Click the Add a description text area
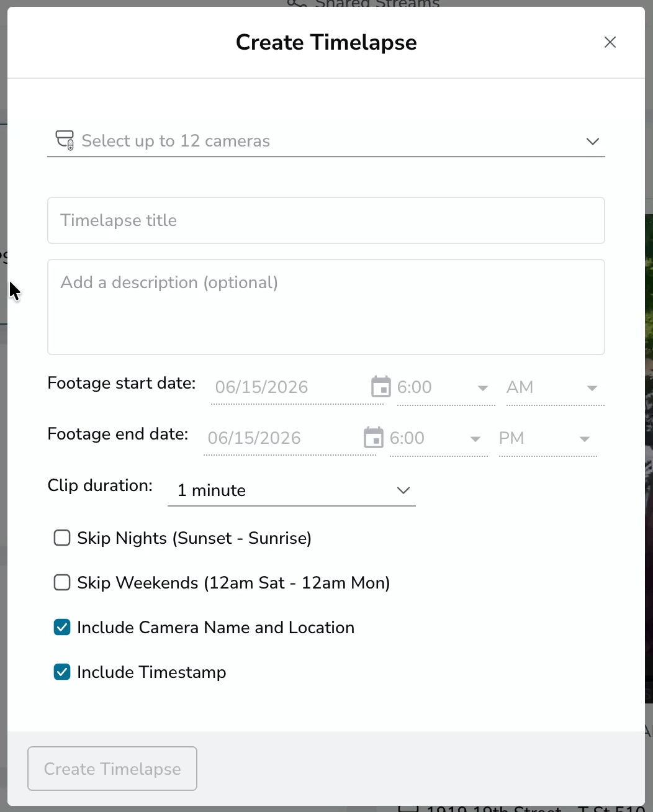This screenshot has width=653, height=812. pos(326,307)
